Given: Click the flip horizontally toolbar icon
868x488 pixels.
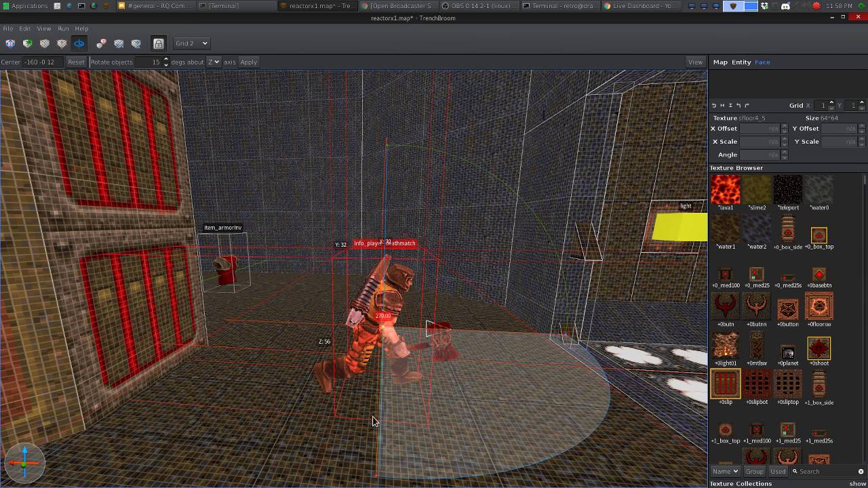Looking at the screenshot, I should point(119,43).
